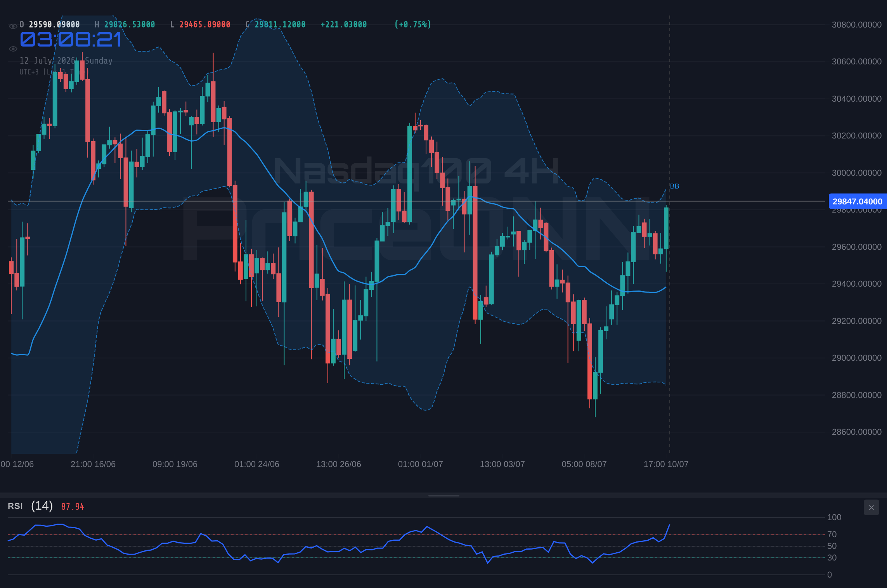Click the RSI reading 87.94

(x=73, y=507)
